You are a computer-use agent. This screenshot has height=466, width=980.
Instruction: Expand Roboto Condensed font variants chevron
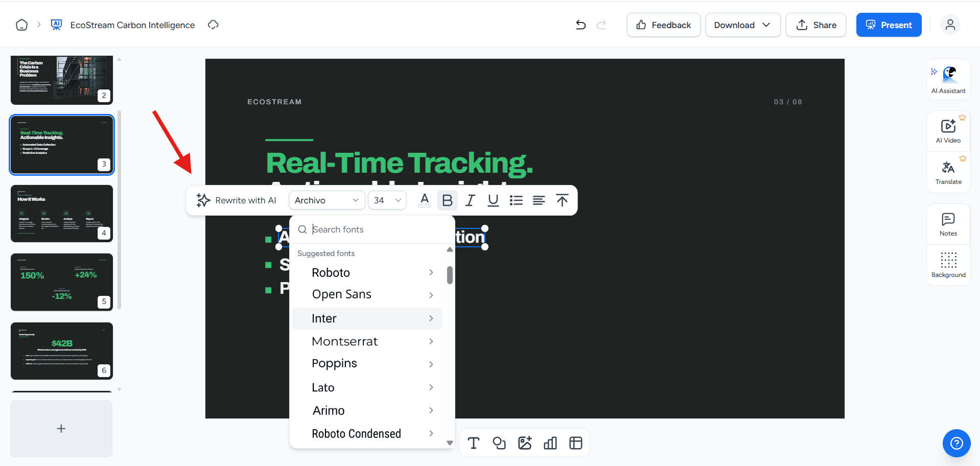pyautogui.click(x=431, y=433)
